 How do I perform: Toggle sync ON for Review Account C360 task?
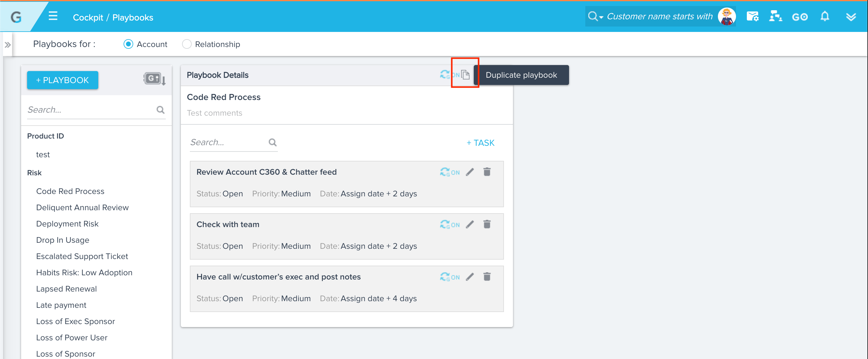click(x=449, y=172)
